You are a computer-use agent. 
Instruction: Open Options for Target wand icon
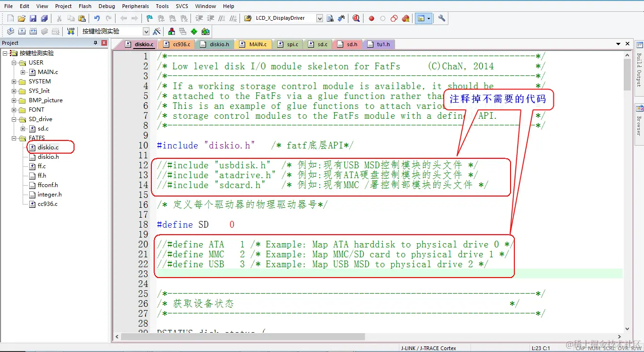[157, 32]
